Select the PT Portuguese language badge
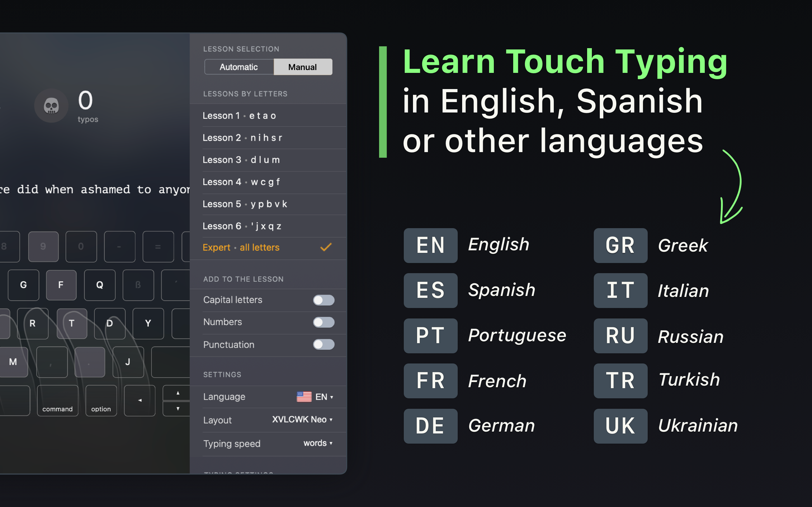Screen dimensions: 812x507 coord(430,336)
